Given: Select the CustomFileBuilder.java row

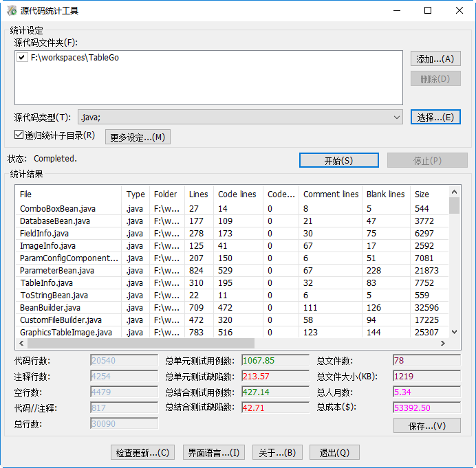Looking at the screenshot, I should pos(232,320).
